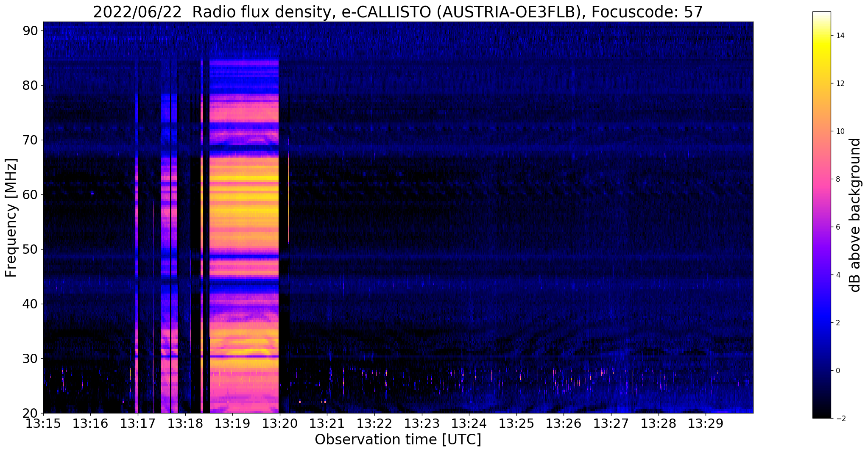Viewport: 868px width, 452px height.
Task: Click the 13:16 time tick label
Action: click(x=90, y=424)
